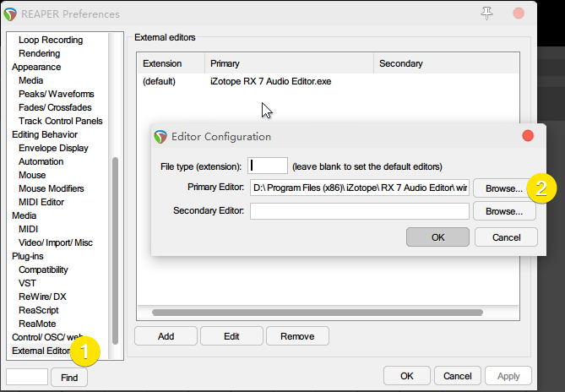The height and width of the screenshot is (392, 565).
Task: Click the preferences search field
Action: [x=27, y=377]
